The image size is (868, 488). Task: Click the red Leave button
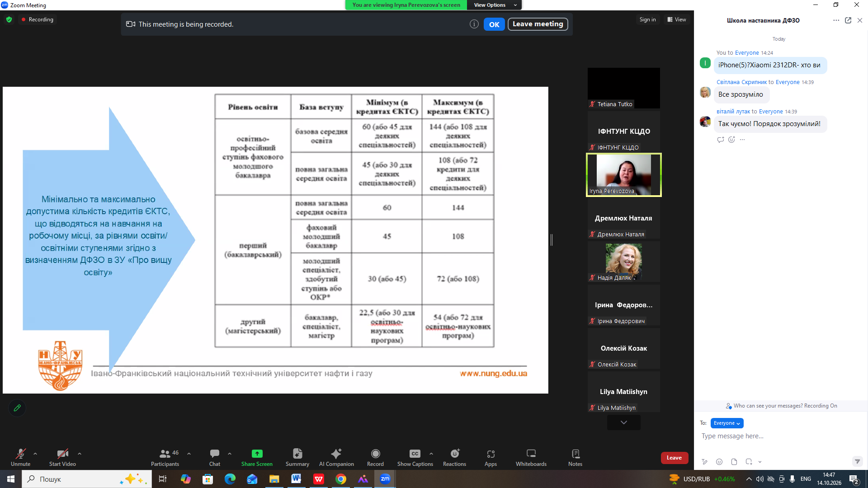click(x=674, y=458)
